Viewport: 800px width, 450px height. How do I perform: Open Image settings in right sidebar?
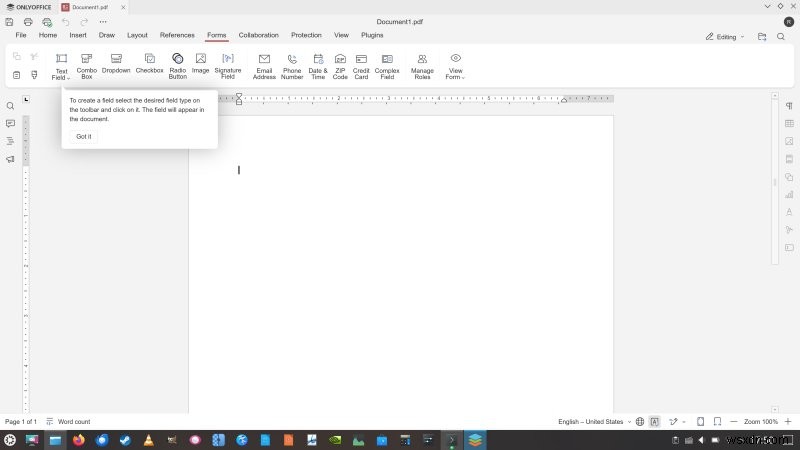(x=789, y=141)
